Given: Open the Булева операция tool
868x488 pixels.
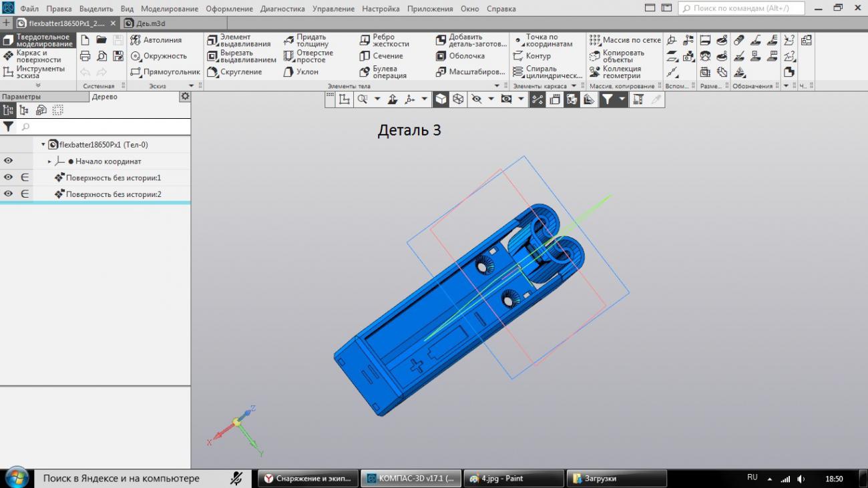Looking at the screenshot, I should click(383, 72).
